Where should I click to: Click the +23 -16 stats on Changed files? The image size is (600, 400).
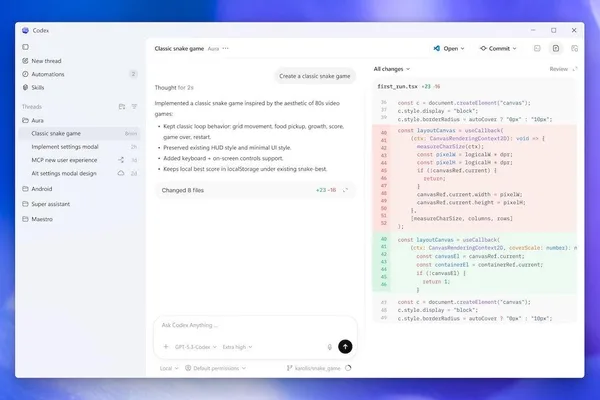click(x=326, y=190)
